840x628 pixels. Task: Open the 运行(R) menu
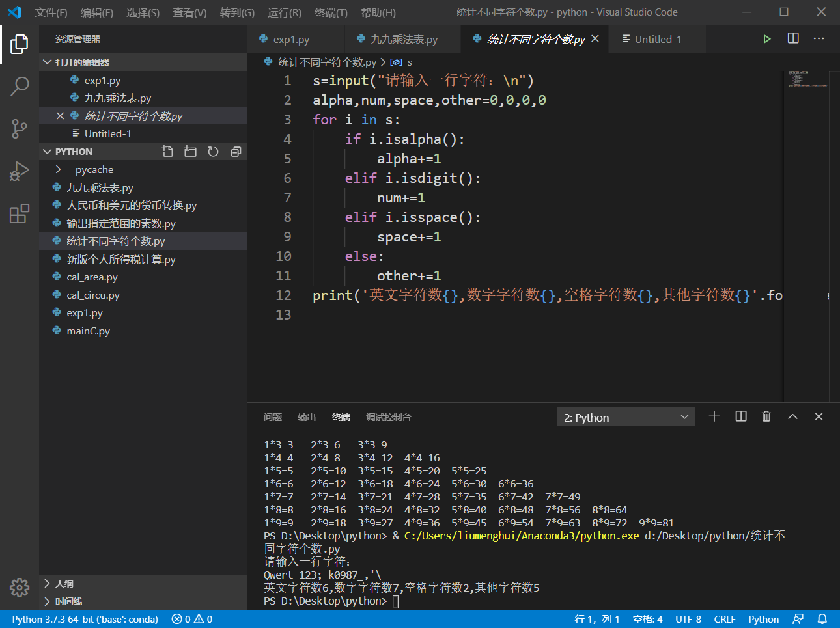click(x=285, y=12)
